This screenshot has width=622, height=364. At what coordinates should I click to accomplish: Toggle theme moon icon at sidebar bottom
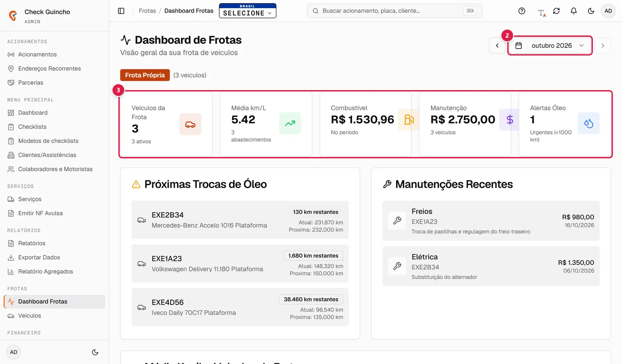(95, 352)
